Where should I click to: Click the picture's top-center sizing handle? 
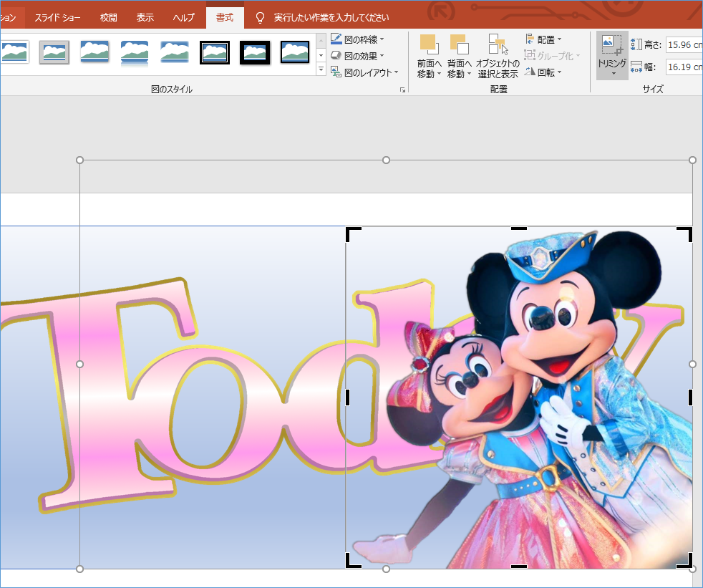pos(386,160)
